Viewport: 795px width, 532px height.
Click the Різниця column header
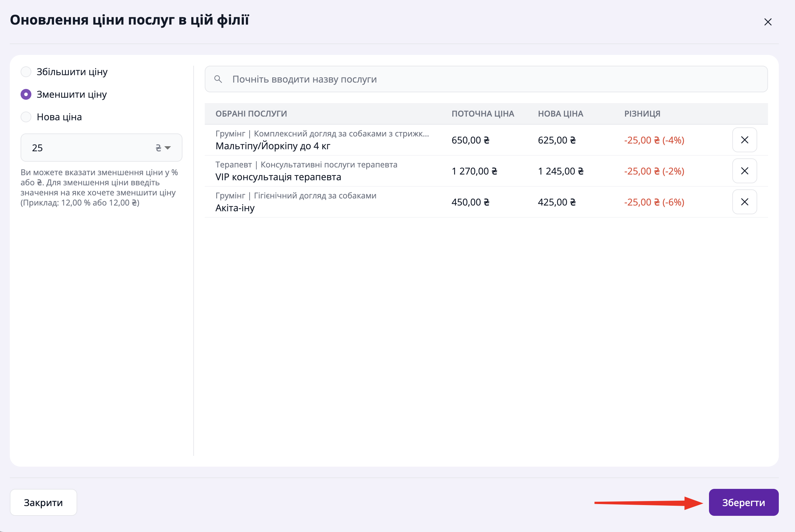(x=642, y=114)
